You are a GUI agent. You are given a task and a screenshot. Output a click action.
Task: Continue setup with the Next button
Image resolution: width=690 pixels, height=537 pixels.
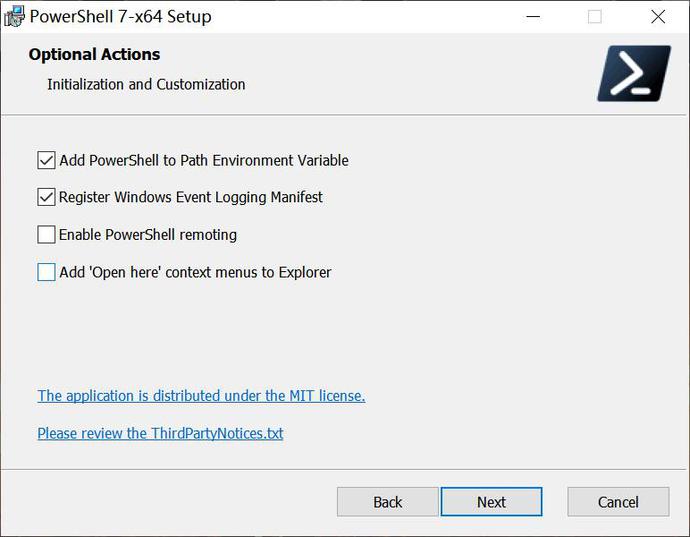492,502
